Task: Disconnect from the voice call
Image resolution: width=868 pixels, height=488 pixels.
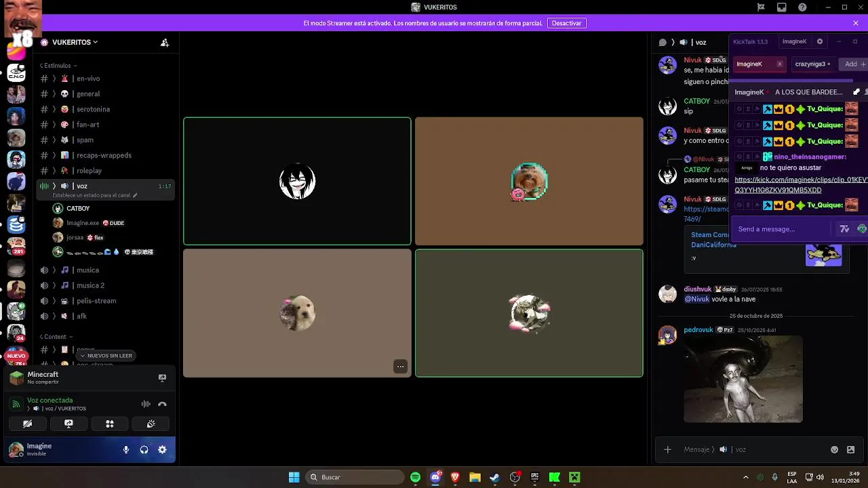Action: point(162,404)
